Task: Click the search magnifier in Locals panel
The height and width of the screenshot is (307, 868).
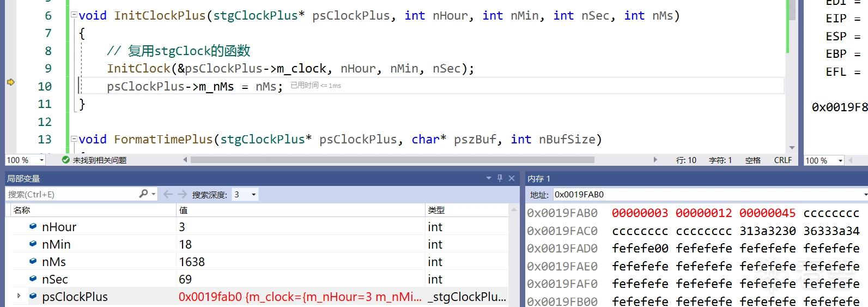Action: click(x=143, y=194)
